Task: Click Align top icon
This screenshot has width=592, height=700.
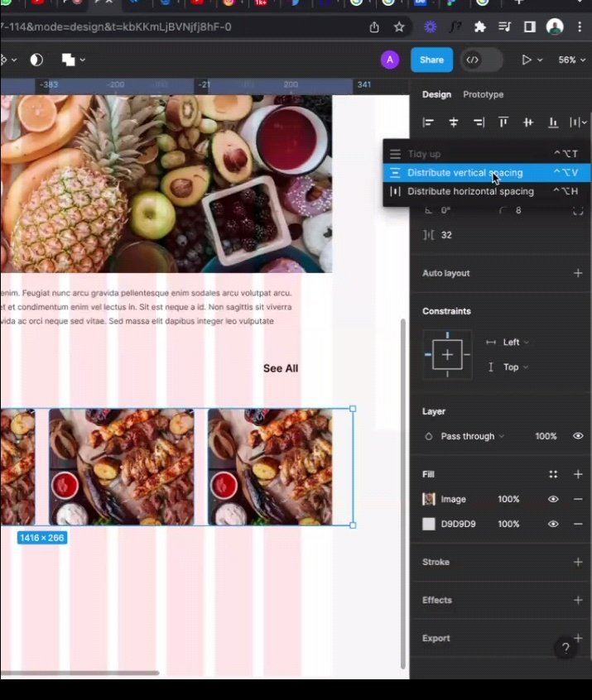Action: (x=503, y=122)
